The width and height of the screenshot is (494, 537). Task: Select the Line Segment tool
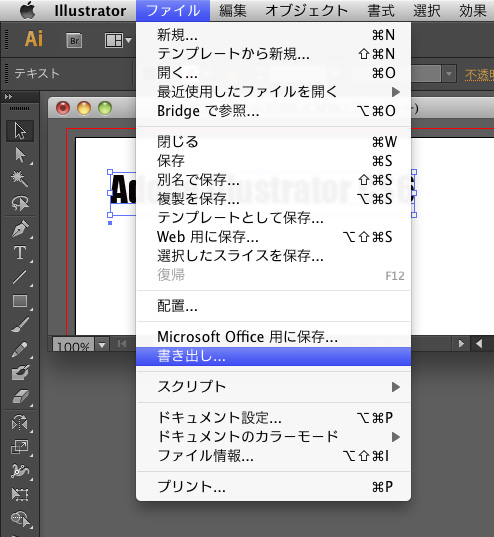20,277
